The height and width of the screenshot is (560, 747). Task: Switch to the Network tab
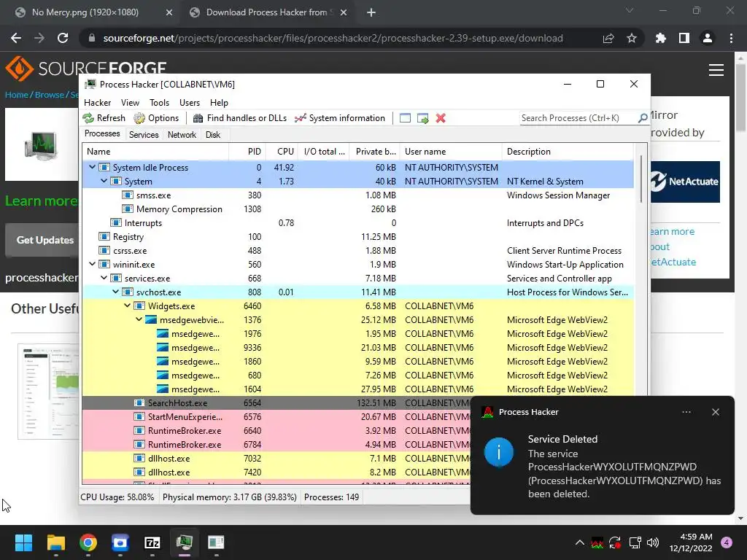(182, 135)
